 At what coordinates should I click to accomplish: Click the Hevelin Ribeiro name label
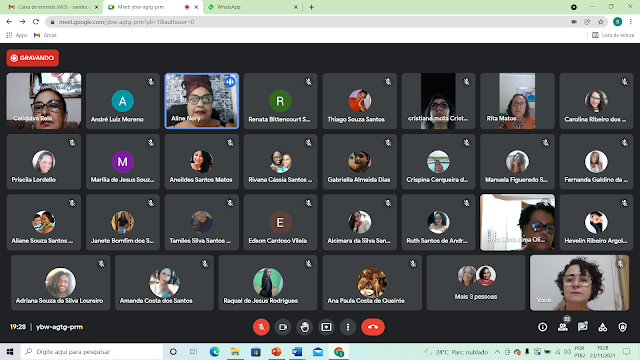pyautogui.click(x=596, y=240)
